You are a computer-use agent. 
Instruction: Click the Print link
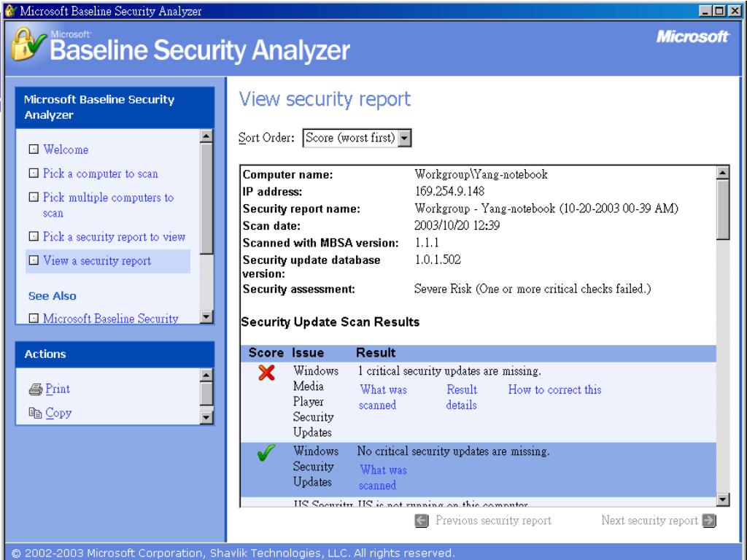(58, 389)
